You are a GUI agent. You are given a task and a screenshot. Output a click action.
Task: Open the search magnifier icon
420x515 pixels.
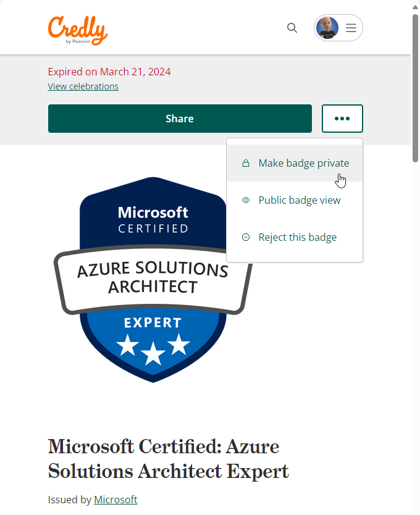pyautogui.click(x=292, y=28)
